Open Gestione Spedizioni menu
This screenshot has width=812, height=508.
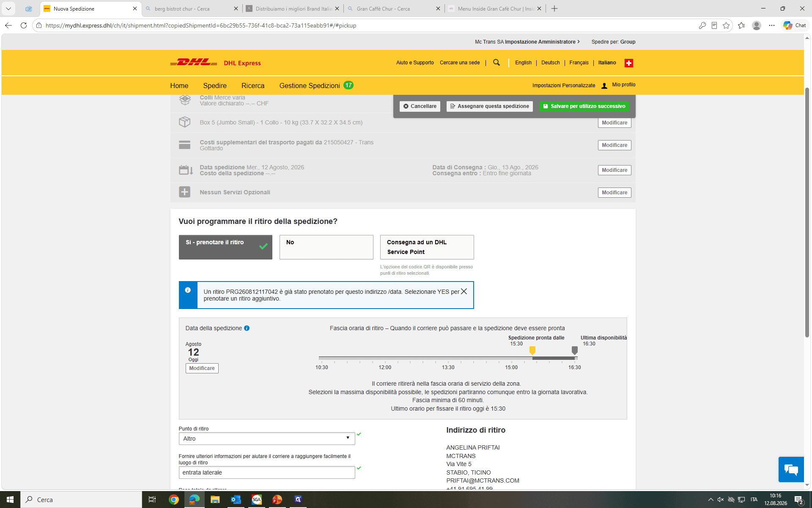coord(316,86)
